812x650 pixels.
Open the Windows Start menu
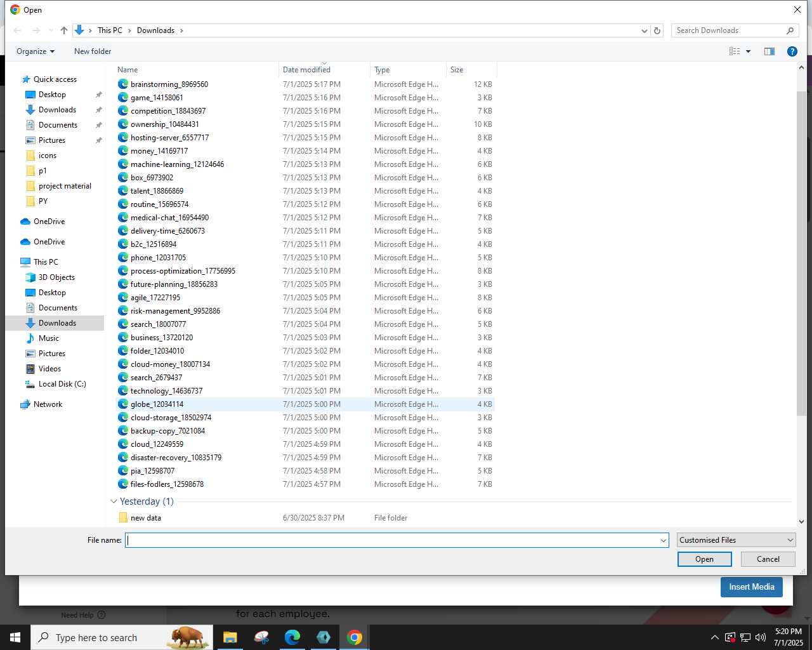(15, 637)
